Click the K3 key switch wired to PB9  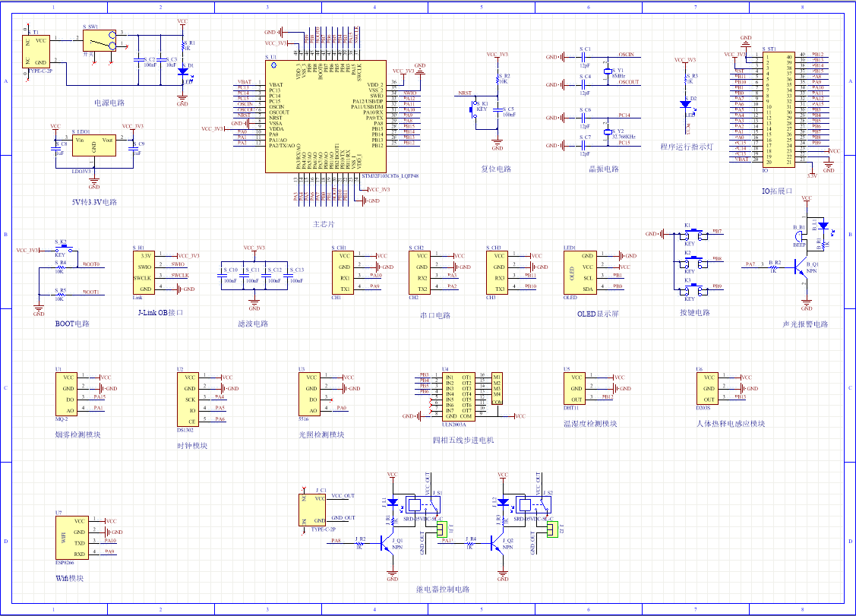click(x=693, y=290)
